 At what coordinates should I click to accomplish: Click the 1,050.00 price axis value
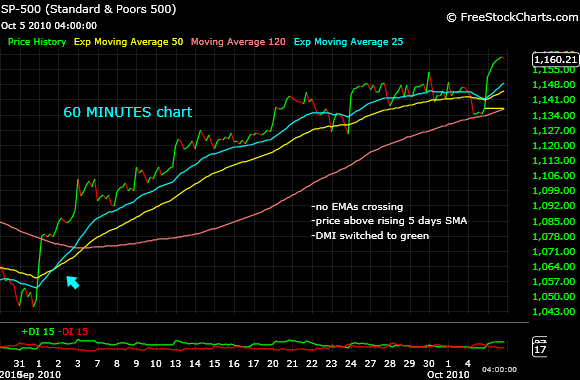tap(554, 296)
